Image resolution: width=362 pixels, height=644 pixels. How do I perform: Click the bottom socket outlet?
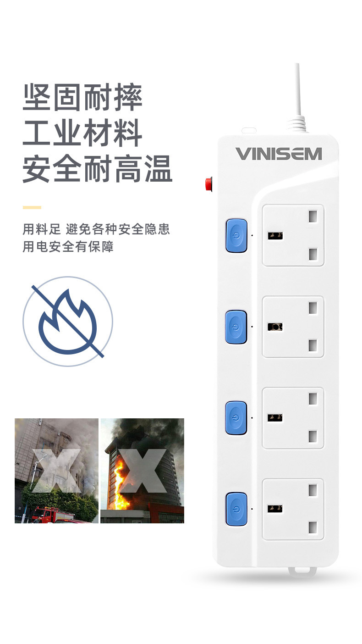coord(293,509)
